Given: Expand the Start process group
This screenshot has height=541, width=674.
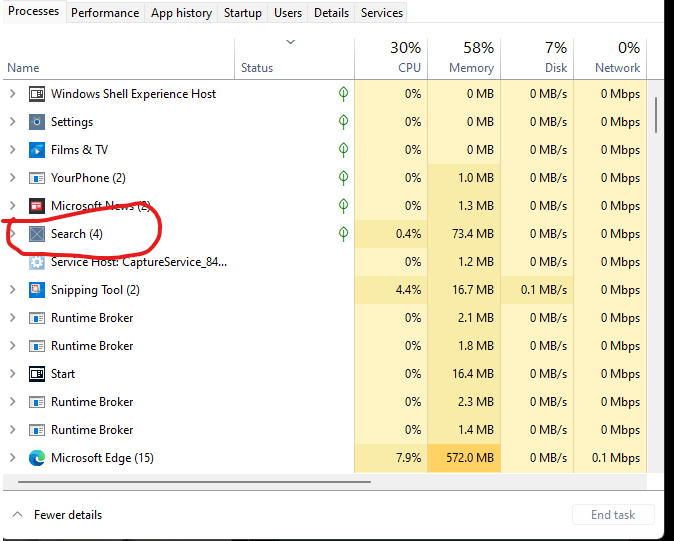Looking at the screenshot, I should tap(12, 374).
